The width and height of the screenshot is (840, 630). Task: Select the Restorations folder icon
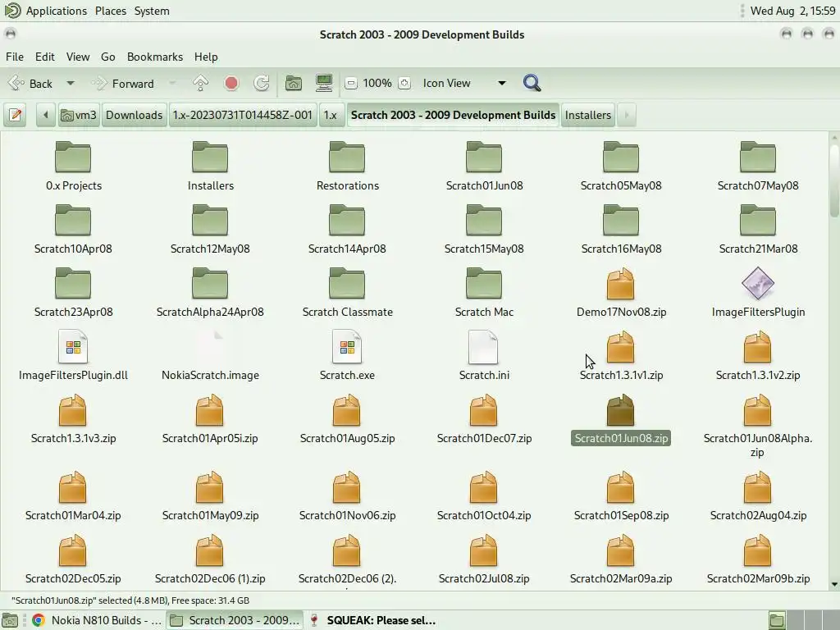[347, 157]
